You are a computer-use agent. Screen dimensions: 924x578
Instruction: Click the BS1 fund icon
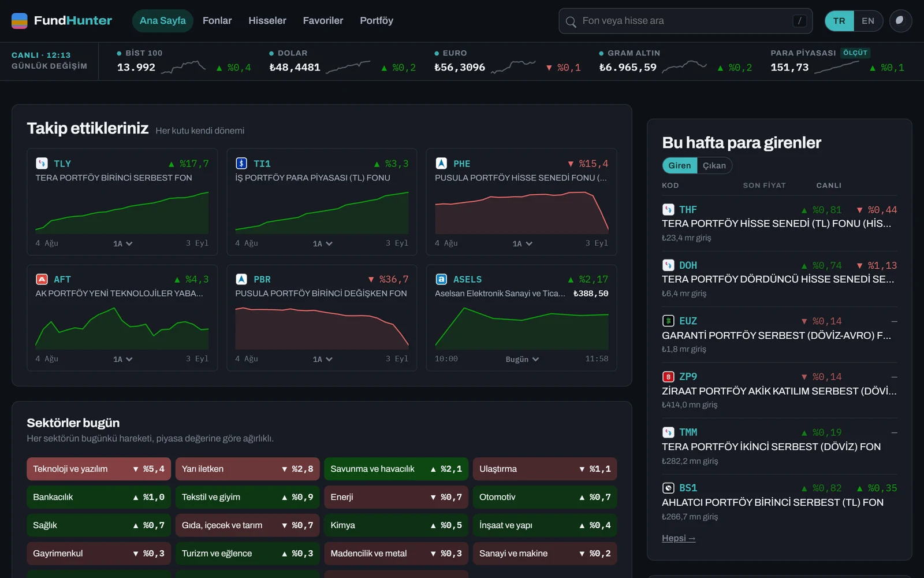click(668, 488)
